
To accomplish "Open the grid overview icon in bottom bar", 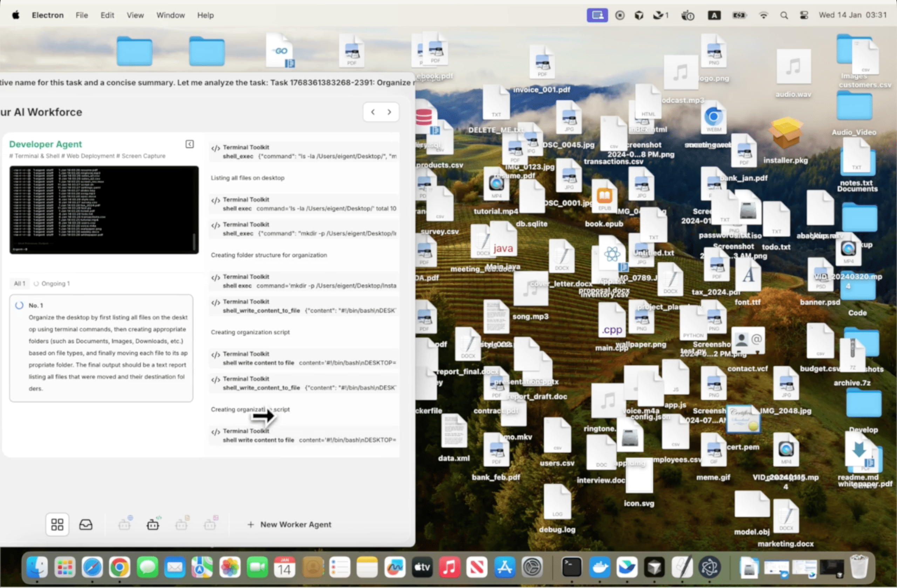I will (x=57, y=524).
